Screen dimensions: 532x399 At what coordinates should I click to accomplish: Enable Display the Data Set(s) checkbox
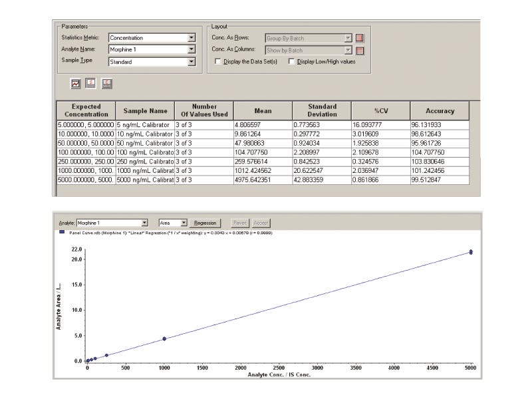pyautogui.click(x=218, y=62)
